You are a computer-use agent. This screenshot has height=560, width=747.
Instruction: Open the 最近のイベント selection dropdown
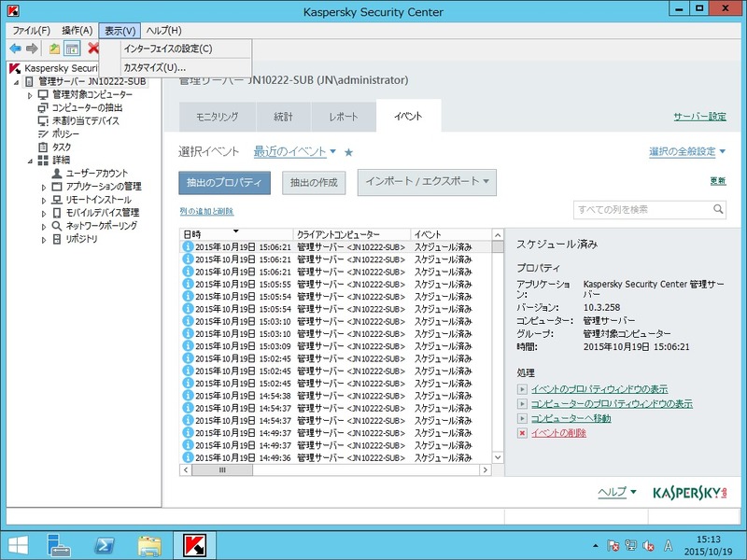point(295,151)
